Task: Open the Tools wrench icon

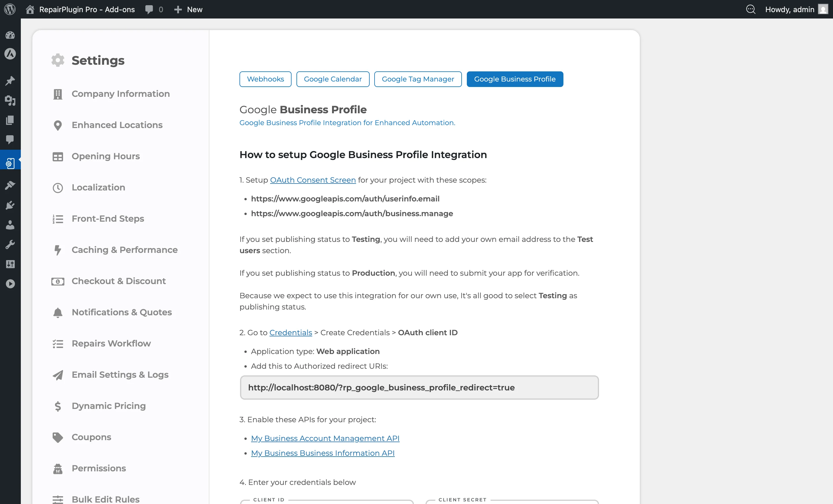Action: point(10,244)
